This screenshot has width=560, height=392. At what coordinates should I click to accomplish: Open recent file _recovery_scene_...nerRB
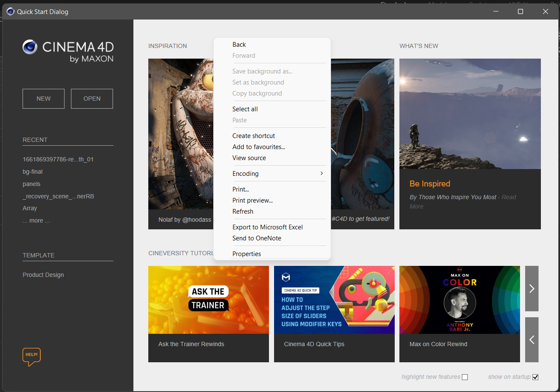coord(58,196)
